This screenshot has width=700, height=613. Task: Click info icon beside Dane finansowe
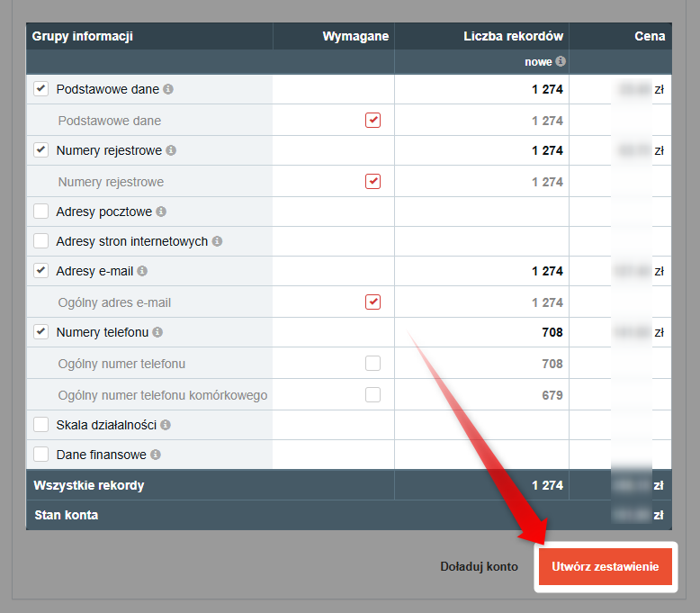pyautogui.click(x=156, y=455)
